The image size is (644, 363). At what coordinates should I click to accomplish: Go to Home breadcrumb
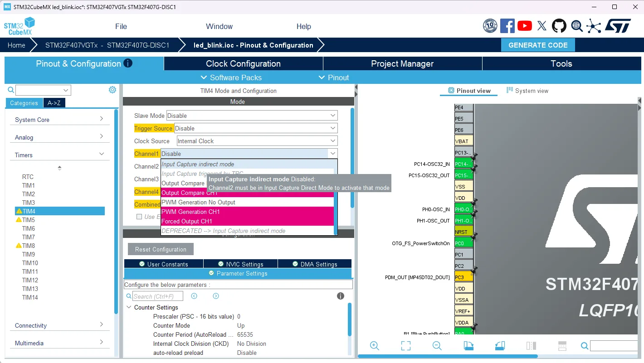(x=16, y=45)
